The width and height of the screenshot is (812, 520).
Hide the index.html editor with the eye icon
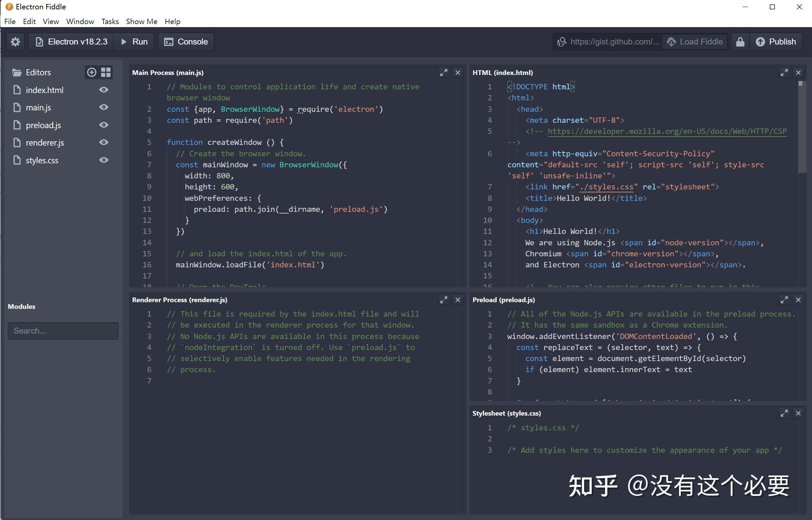pos(104,90)
